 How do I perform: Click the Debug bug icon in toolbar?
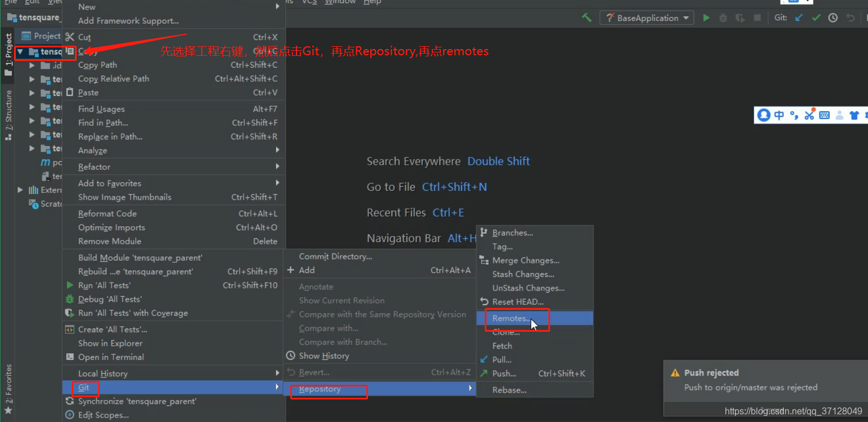723,18
